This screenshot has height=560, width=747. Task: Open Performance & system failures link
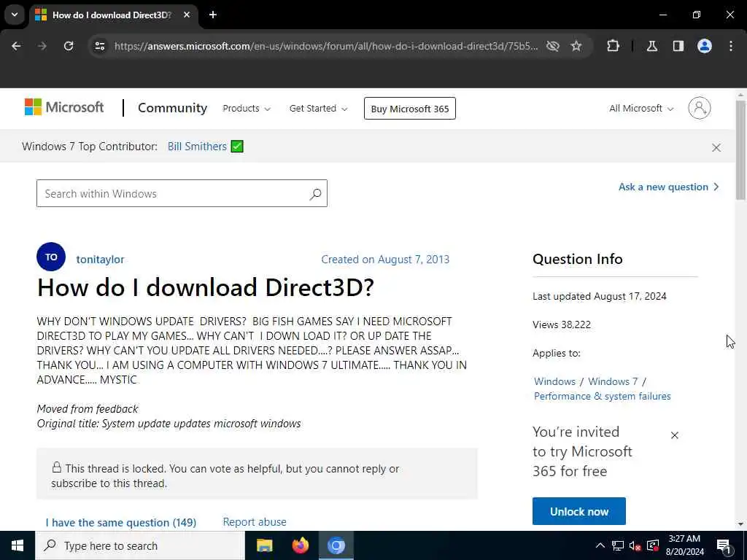coord(602,396)
